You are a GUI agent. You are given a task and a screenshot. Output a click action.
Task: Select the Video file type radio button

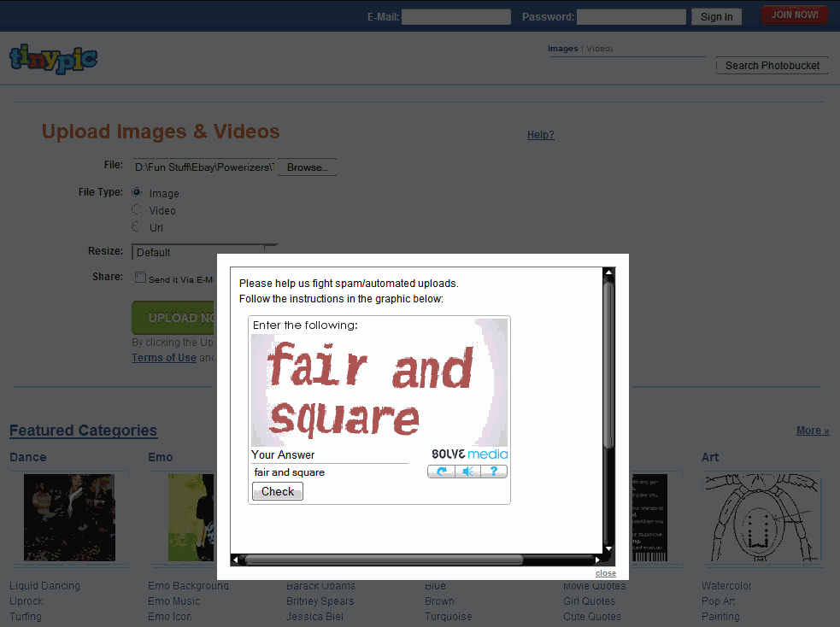(x=137, y=209)
